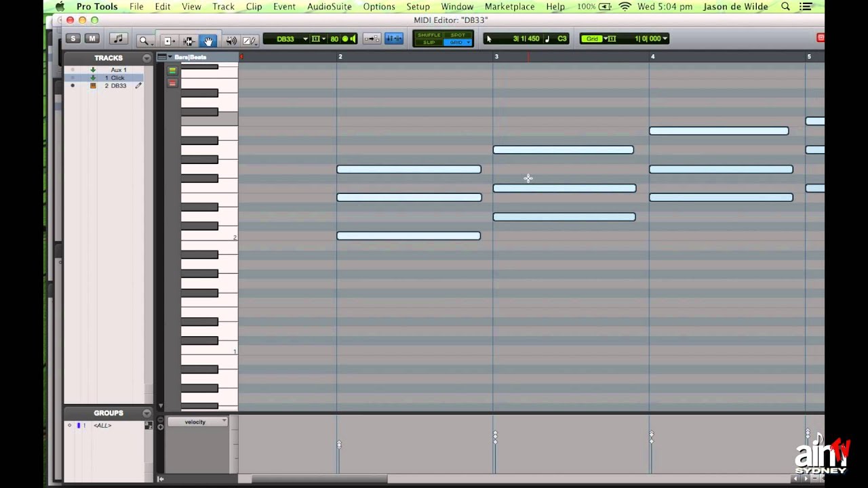Click the green track color-coding button

coord(172,70)
